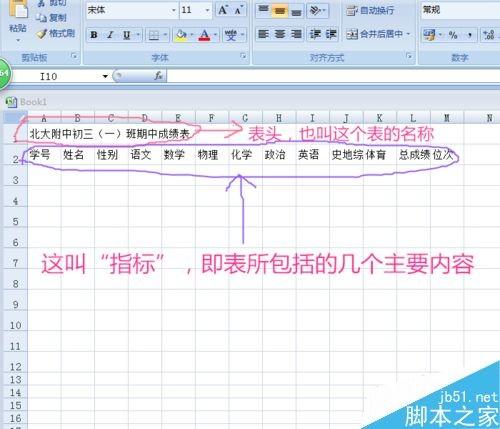This screenshot has width=500, height=429.
Task: Decrease the indent
Action: [x=315, y=34]
